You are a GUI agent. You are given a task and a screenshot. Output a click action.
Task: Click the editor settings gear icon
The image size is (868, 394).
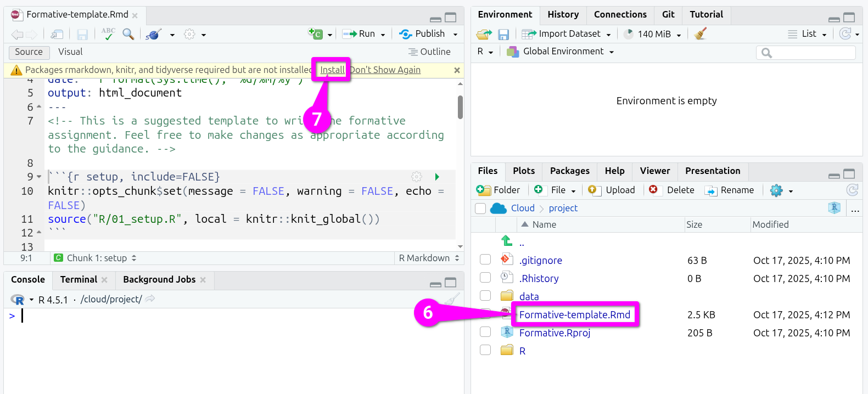(189, 35)
